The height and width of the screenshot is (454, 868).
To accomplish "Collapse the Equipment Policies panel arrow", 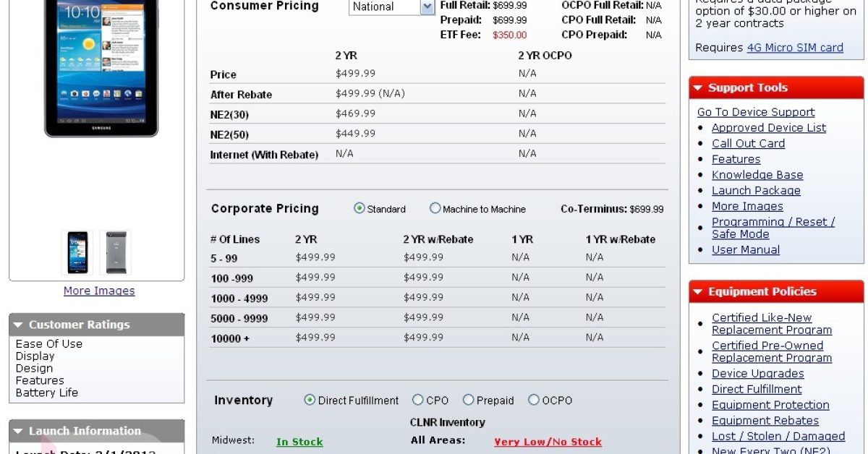I will coord(697,292).
